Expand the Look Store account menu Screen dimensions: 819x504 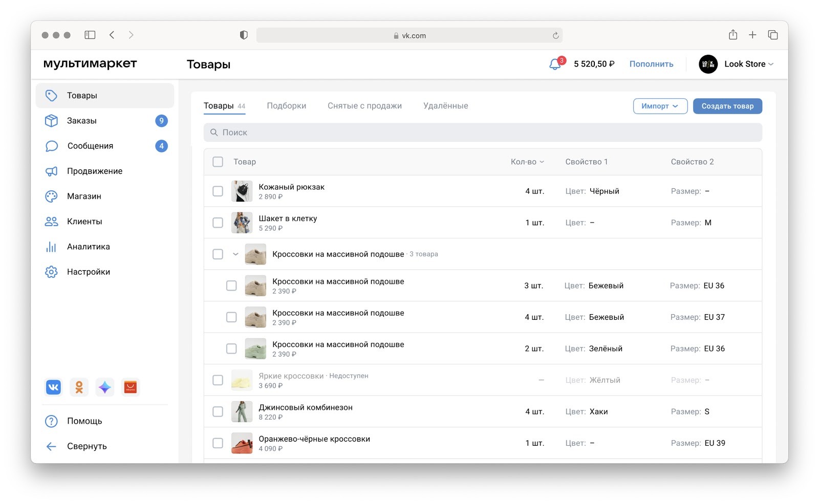click(737, 64)
